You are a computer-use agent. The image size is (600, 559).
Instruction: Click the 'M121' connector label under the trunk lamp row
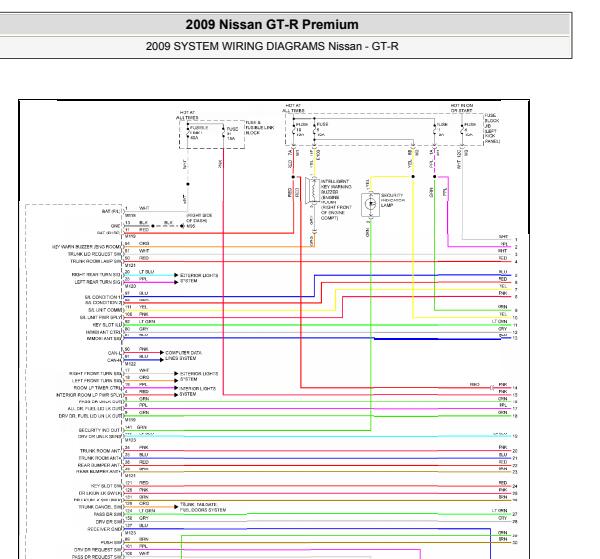point(130,265)
